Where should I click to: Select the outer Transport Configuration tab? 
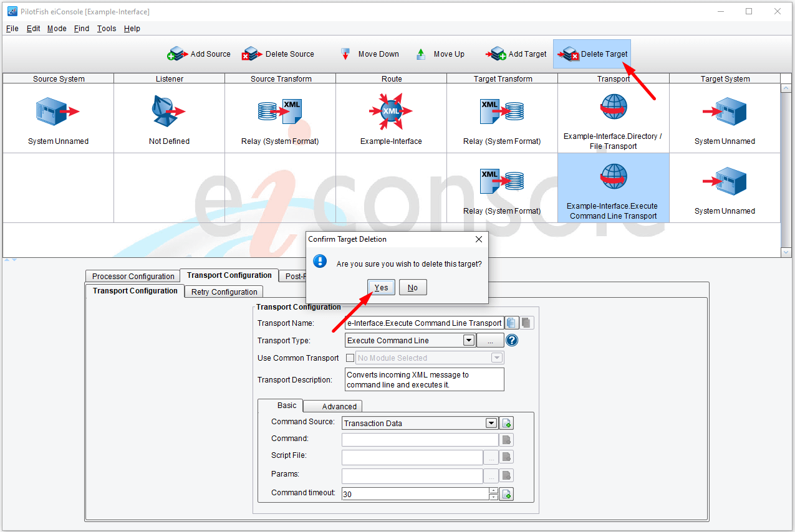point(229,275)
